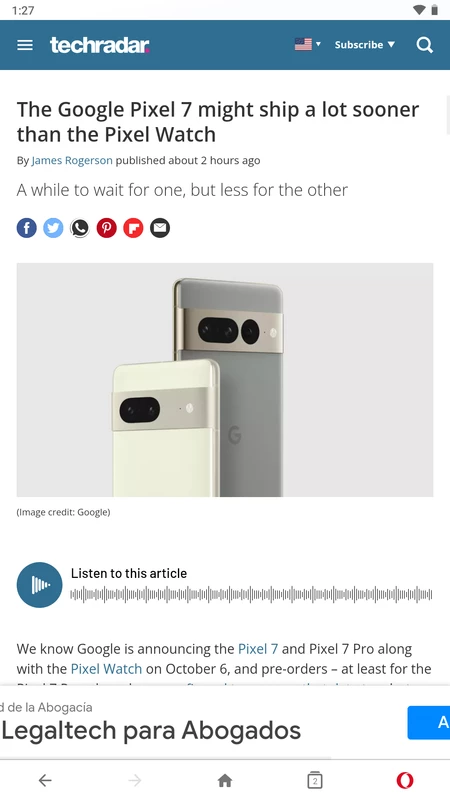Follow the Pixel Watch link
Viewport: 450px width, 800px height.
[106, 668]
